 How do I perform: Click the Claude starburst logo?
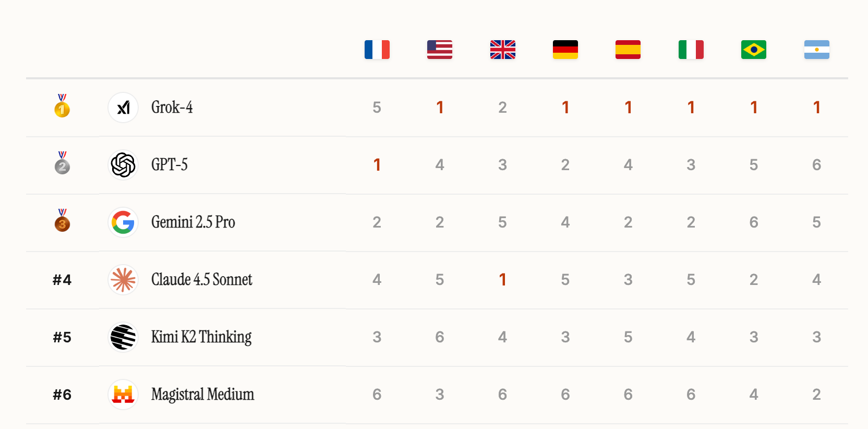click(x=123, y=280)
